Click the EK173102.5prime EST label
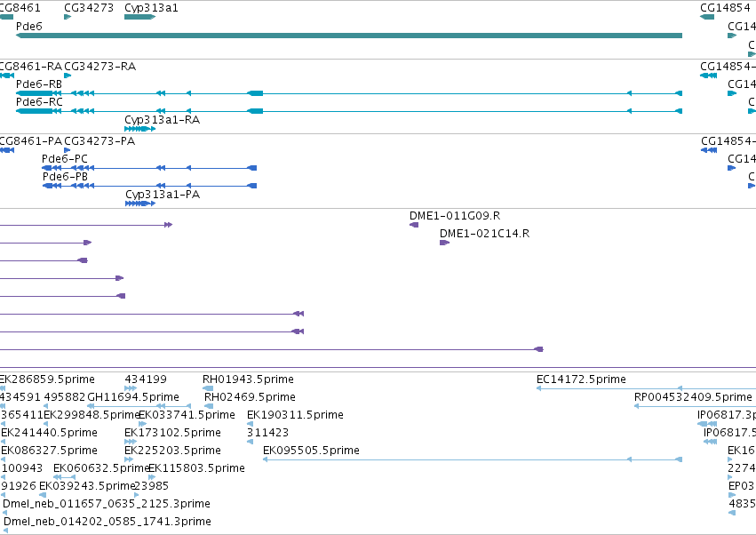Screen dimensions: 756x535 (x=172, y=433)
